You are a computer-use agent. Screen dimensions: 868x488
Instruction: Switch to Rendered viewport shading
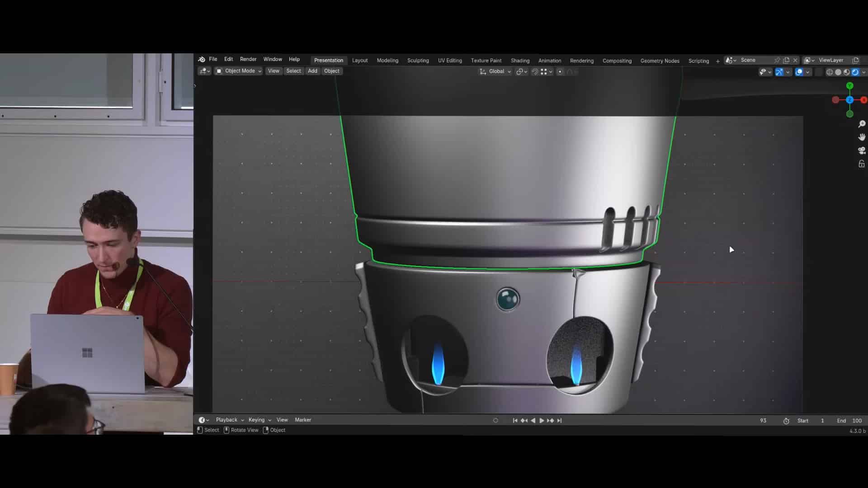click(855, 72)
